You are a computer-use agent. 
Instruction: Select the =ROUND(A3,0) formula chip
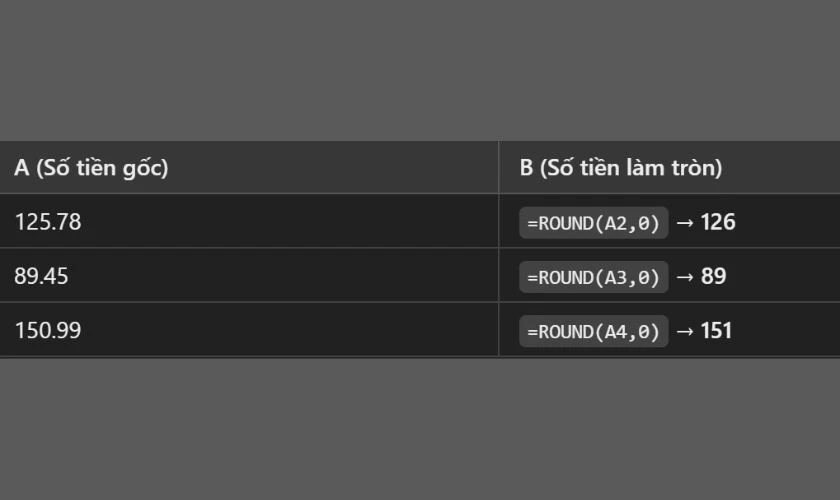593,277
